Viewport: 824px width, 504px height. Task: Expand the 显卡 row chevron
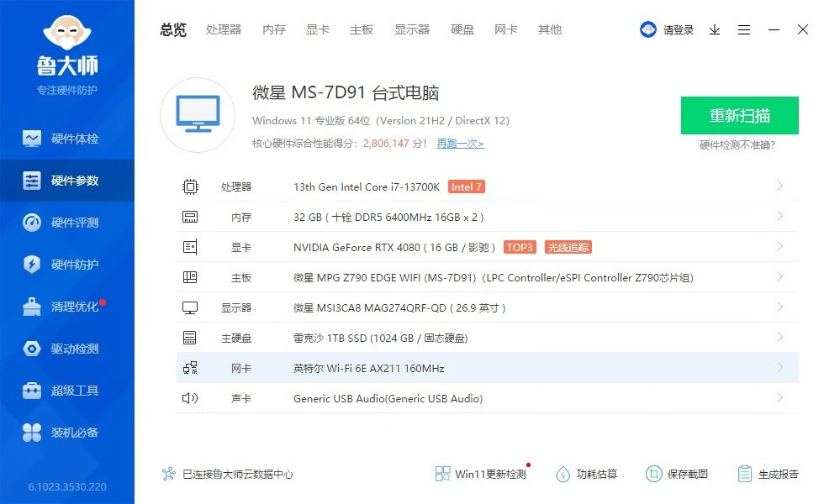(780, 246)
